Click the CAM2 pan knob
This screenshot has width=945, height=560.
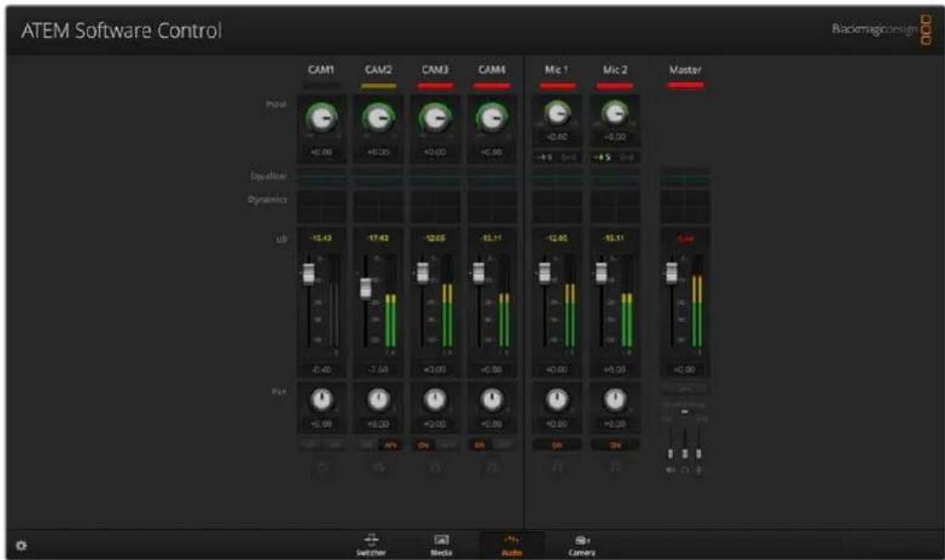[379, 399]
